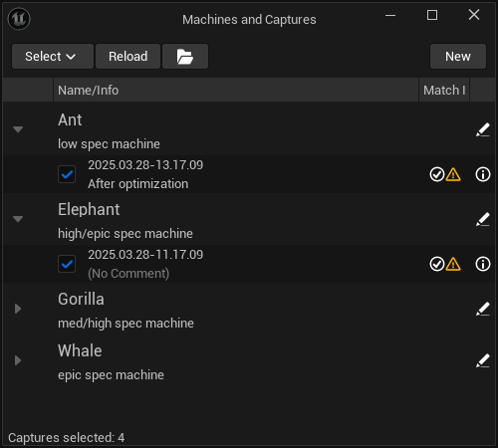Screen dimensions: 498x448
Task: Expand the Whale machine group
Action: [18, 360]
